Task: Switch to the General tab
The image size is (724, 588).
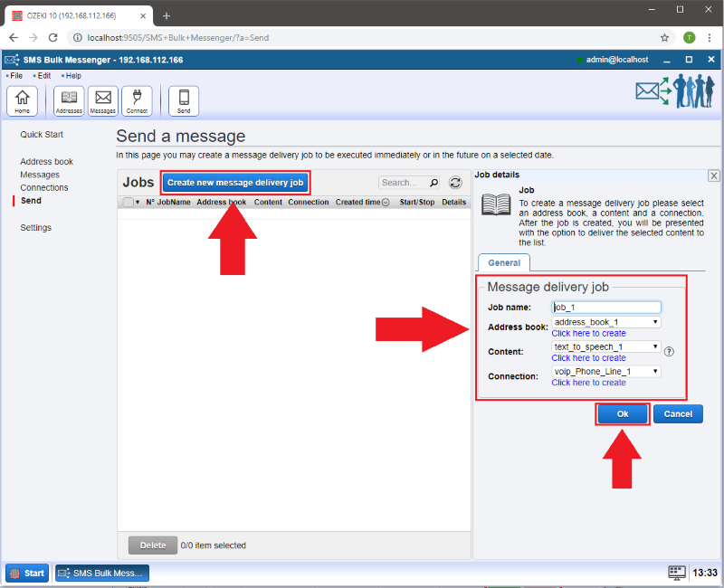Action: click(504, 262)
